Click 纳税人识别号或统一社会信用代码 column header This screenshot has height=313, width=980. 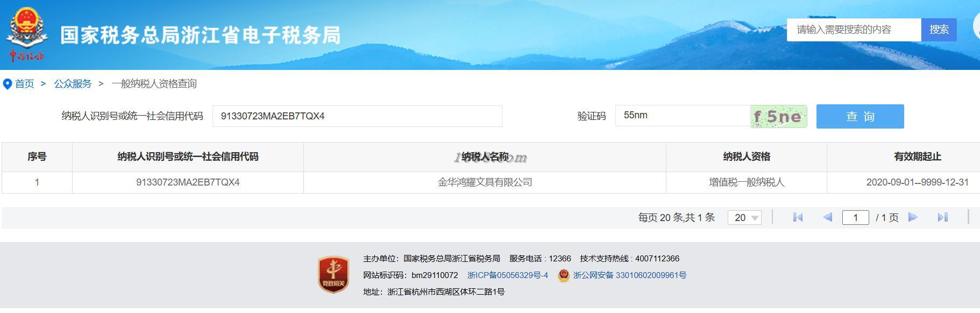[188, 156]
